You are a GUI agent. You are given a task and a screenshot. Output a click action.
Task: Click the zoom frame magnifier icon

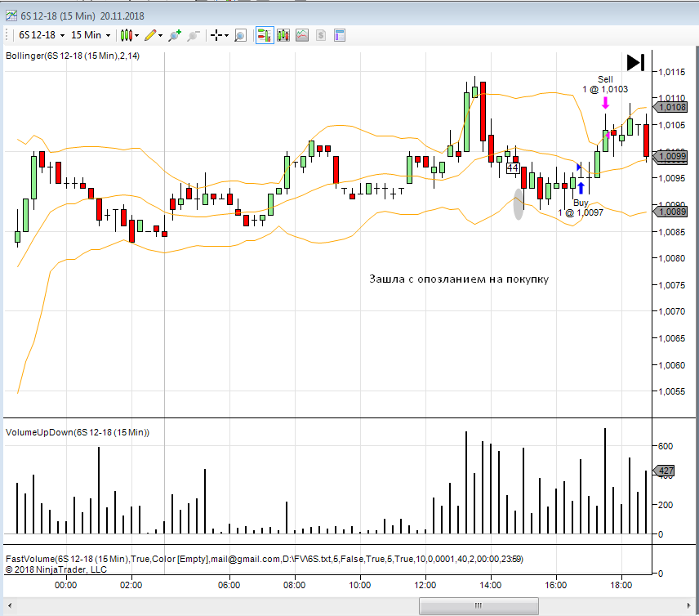(240, 35)
